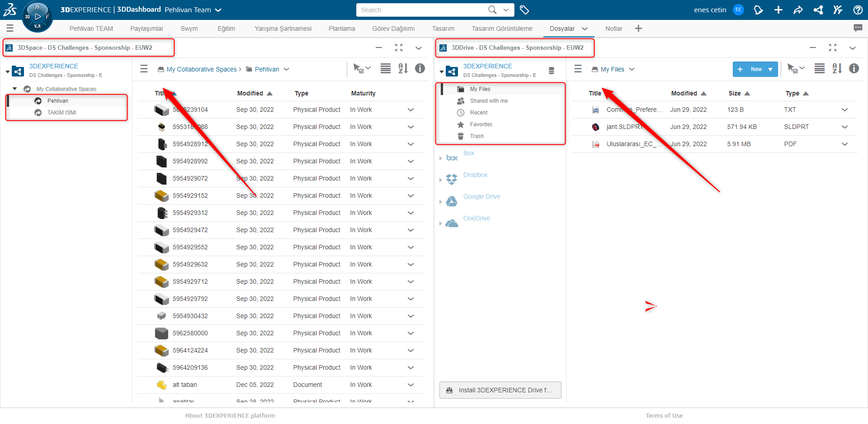The width and height of the screenshot is (868, 424).
Task: Click the 3DDrive storage database icon
Action: (x=552, y=71)
